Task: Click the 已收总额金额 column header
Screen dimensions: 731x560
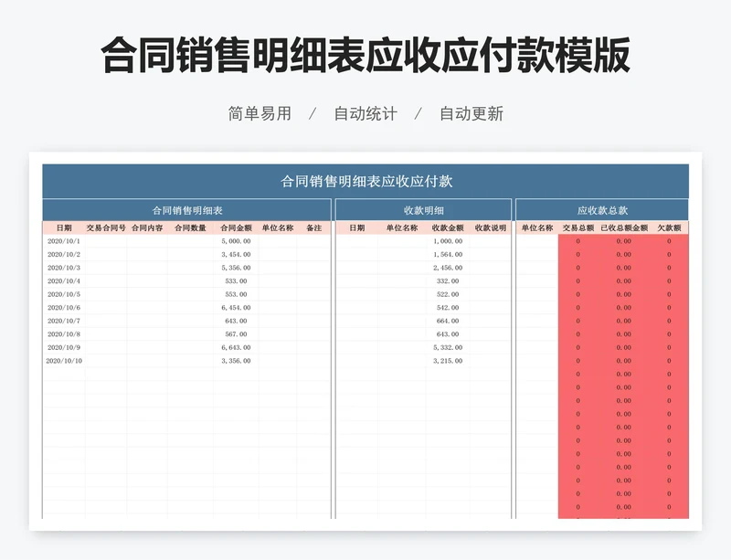Action: tap(623, 228)
